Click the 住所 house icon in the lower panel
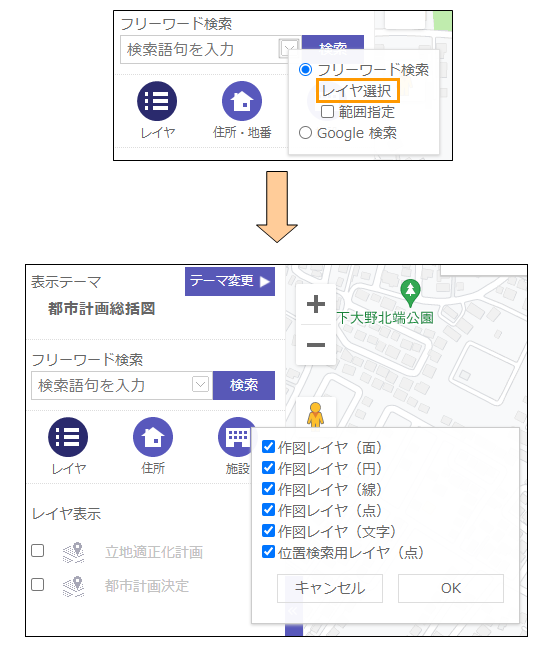This screenshot has width=543, height=657. point(153,437)
